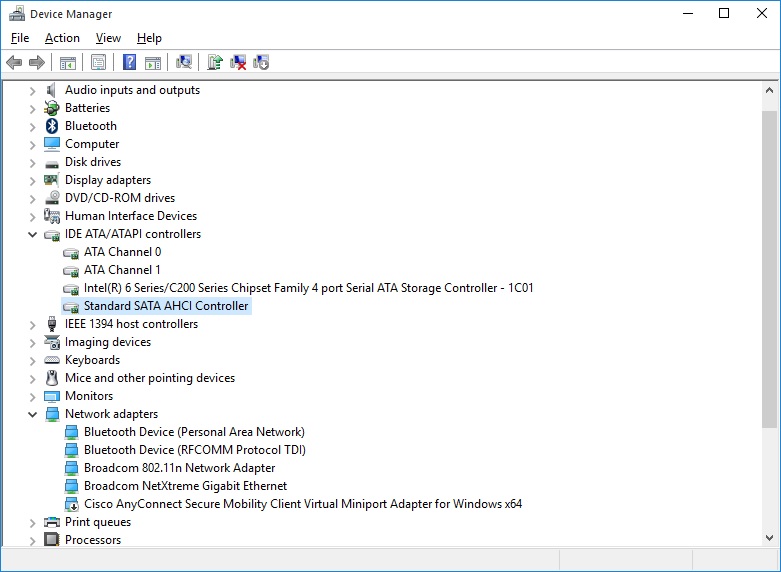The width and height of the screenshot is (781, 572).
Task: Select Broadcom 802.11n Network Adapter
Action: click(179, 468)
